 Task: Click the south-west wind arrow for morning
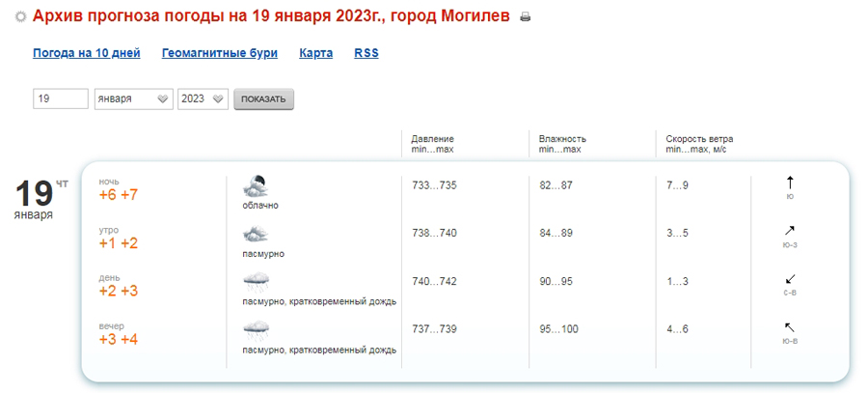coord(790,230)
